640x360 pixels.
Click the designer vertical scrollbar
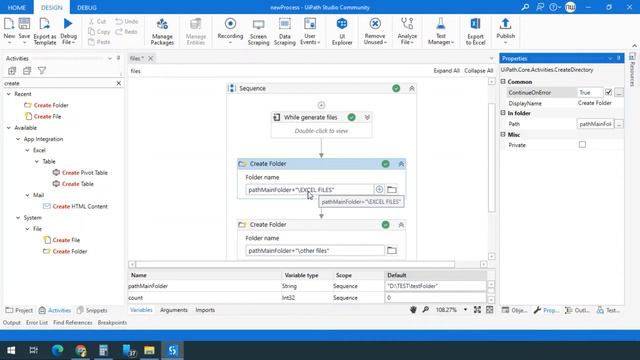pyautogui.click(x=491, y=157)
